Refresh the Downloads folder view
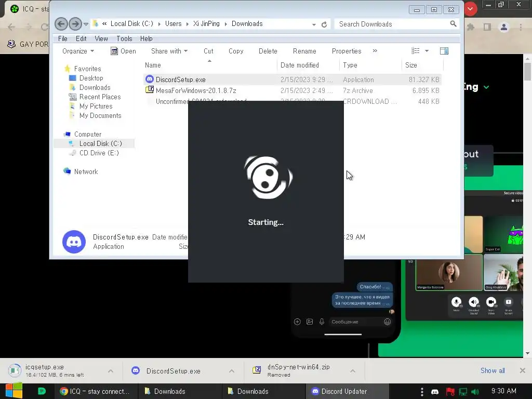The height and width of the screenshot is (399, 532). pyautogui.click(x=324, y=24)
